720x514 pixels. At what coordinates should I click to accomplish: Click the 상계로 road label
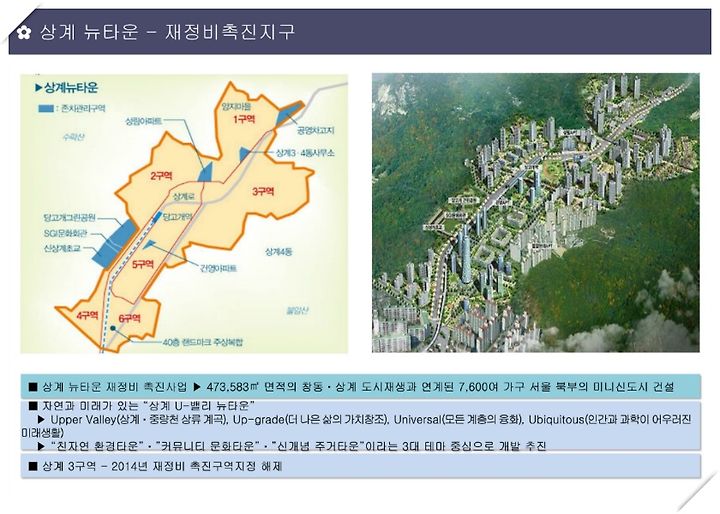click(x=184, y=196)
